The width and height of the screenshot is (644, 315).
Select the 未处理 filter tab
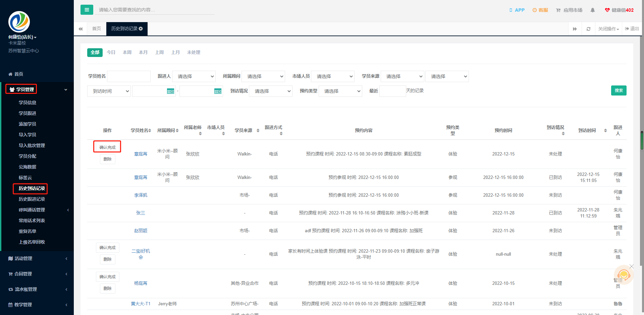point(194,52)
